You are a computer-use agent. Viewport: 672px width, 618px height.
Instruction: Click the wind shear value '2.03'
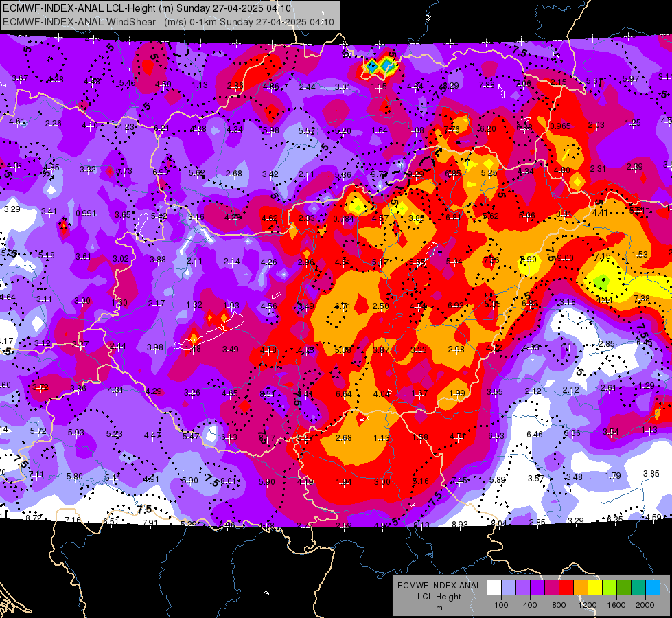pyautogui.click(x=596, y=125)
